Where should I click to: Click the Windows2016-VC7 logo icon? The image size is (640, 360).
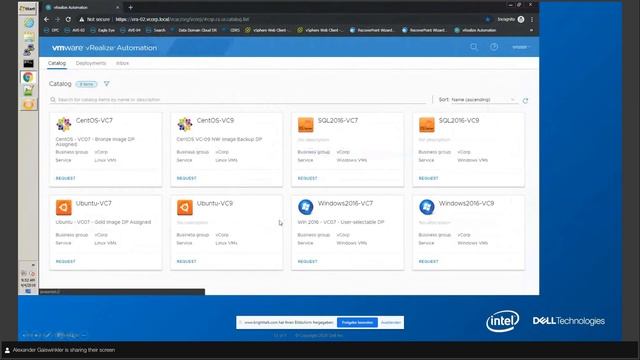(x=305, y=207)
